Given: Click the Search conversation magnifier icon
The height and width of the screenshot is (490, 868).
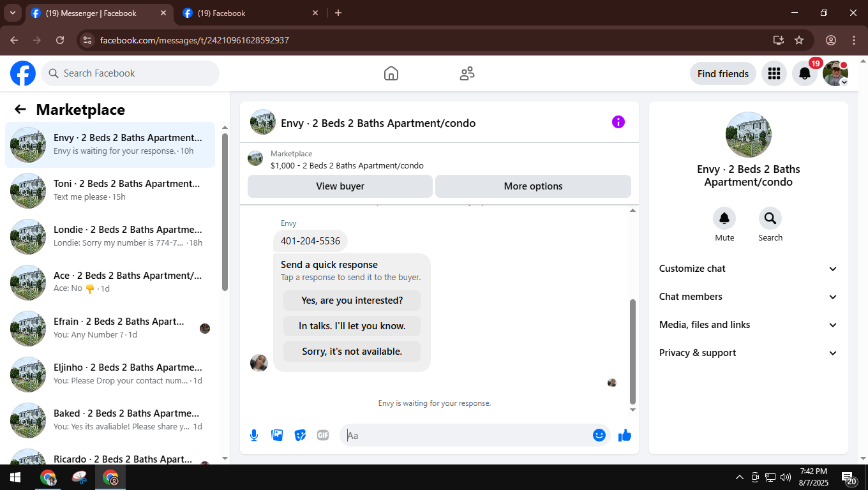Looking at the screenshot, I should coord(770,218).
